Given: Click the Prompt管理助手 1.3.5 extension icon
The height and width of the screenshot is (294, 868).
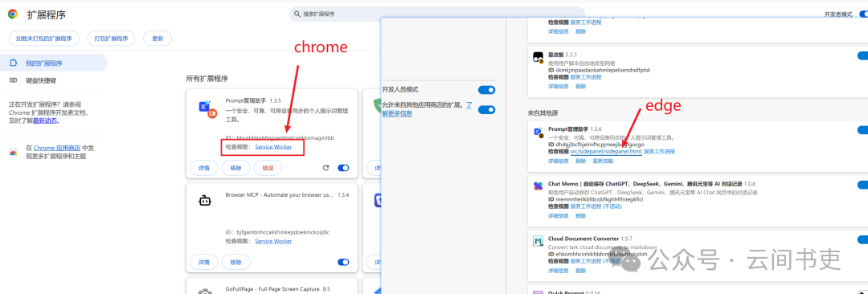Looking at the screenshot, I should 207,108.
